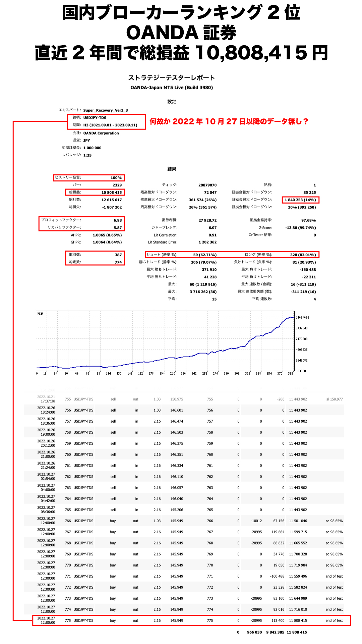Click history quality value '100%'
This screenshot has height=644, width=362.
pos(116,178)
